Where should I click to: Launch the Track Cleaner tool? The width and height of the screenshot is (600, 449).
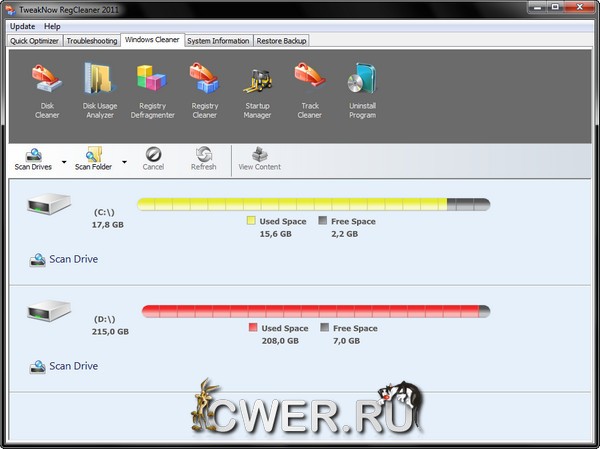(x=309, y=88)
